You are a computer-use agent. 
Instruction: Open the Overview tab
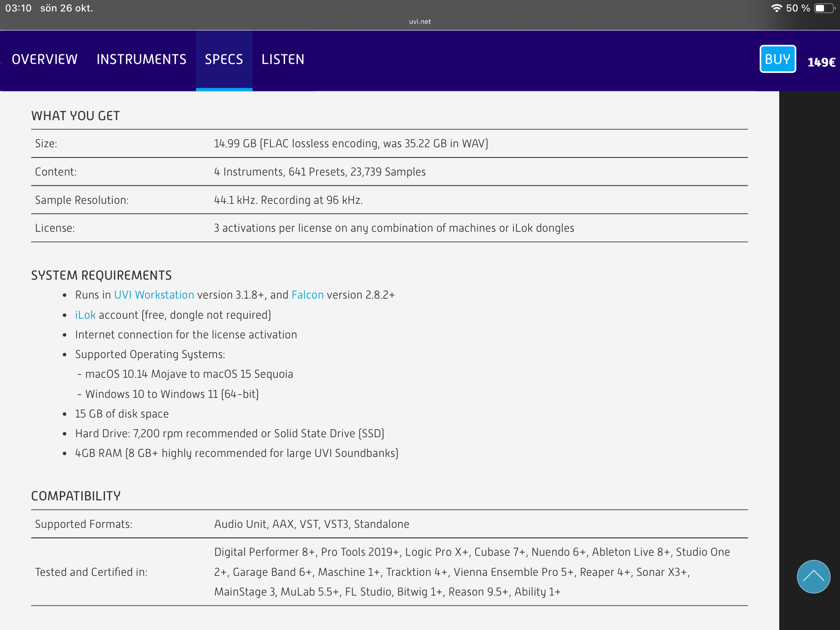[45, 59]
